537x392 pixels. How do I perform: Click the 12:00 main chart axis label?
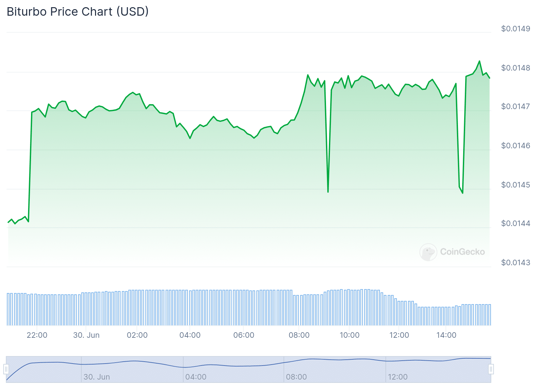point(399,335)
